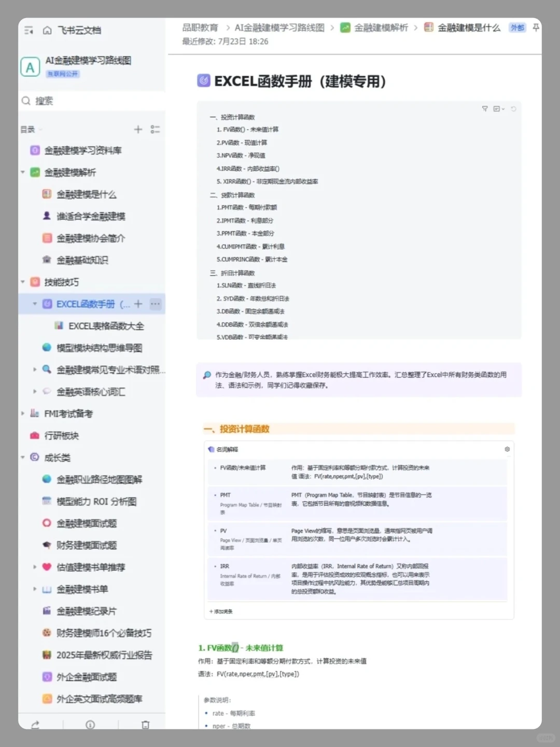The width and height of the screenshot is (560, 747).
Task: Open 模型能力 ROI 分析图 page
Action: [x=96, y=502]
